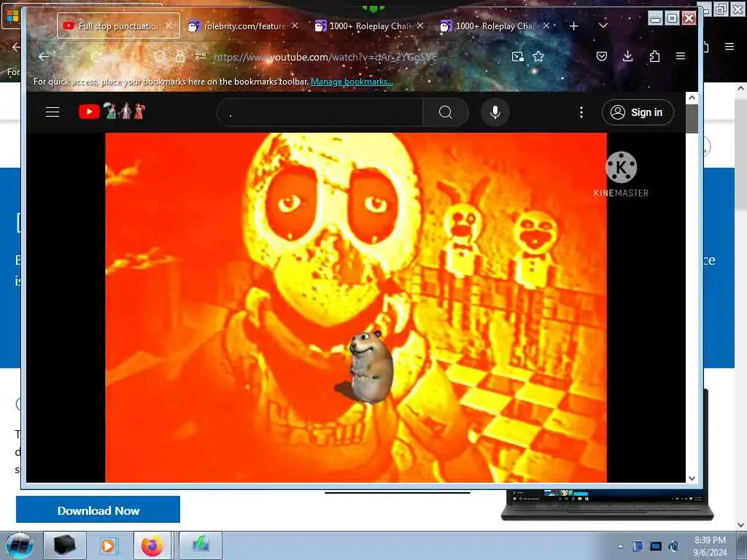Switch to the first '1000+ Roleplay Chall' tab
Screen dimensions: 747x560
[370, 26]
